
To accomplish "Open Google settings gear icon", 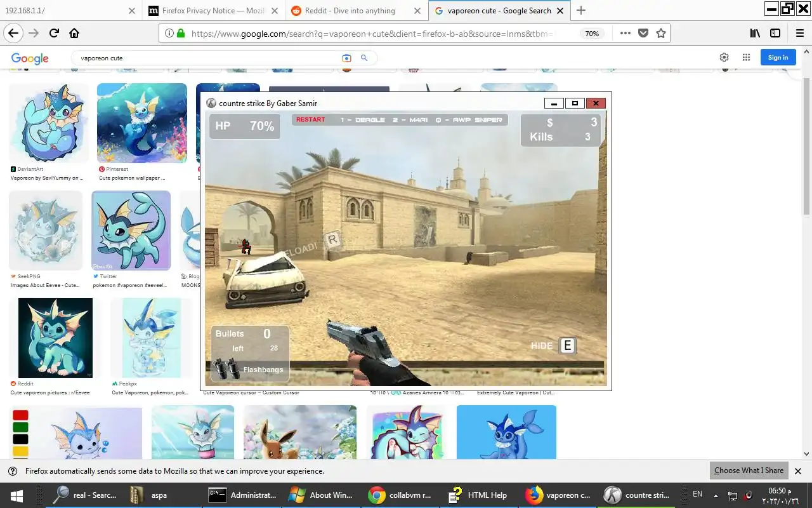I will pyautogui.click(x=724, y=57).
